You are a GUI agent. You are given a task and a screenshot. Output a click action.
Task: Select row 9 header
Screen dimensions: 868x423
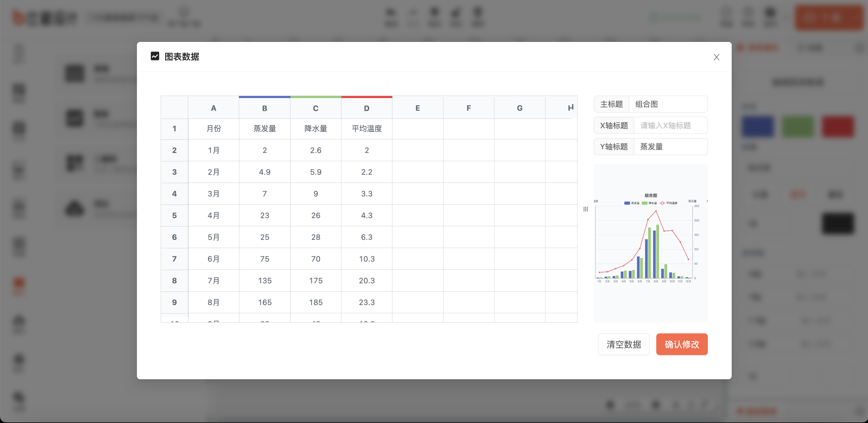click(174, 302)
